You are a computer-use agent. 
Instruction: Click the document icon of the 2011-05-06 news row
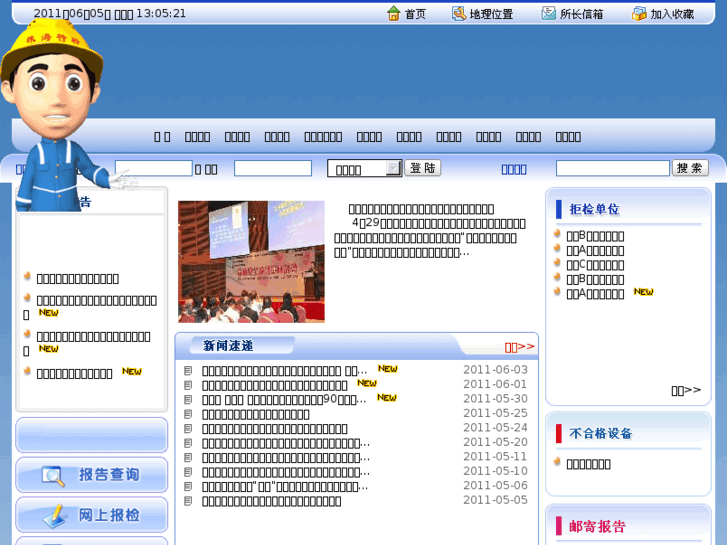pyautogui.click(x=188, y=486)
